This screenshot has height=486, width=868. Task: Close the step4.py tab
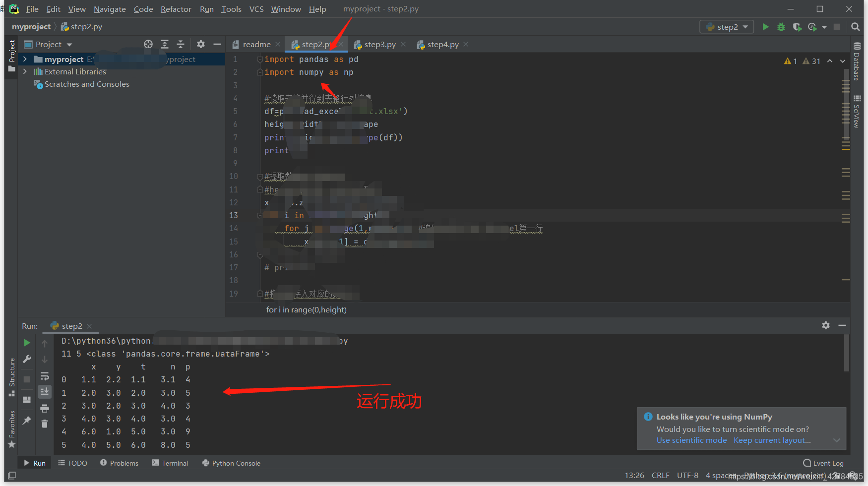(x=466, y=44)
